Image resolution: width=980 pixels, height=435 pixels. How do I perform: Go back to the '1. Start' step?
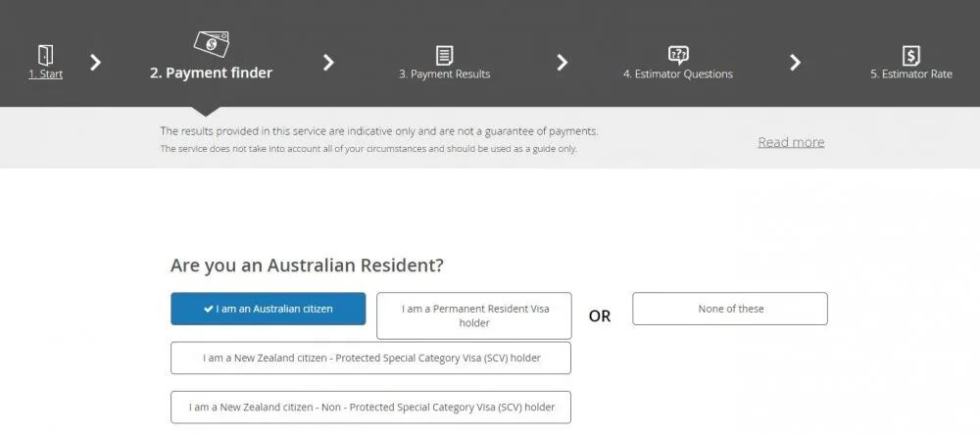(45, 73)
